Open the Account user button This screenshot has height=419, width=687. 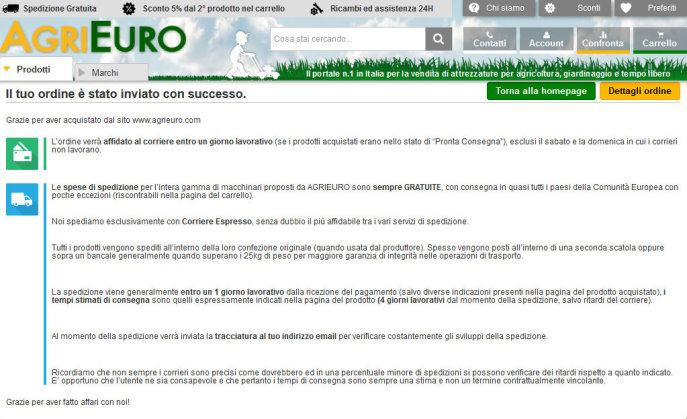(546, 39)
